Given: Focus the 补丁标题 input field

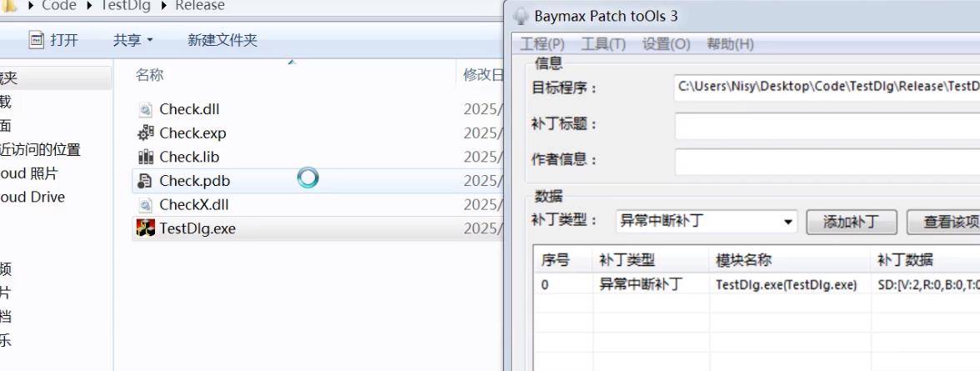Looking at the screenshot, I should [x=827, y=126].
